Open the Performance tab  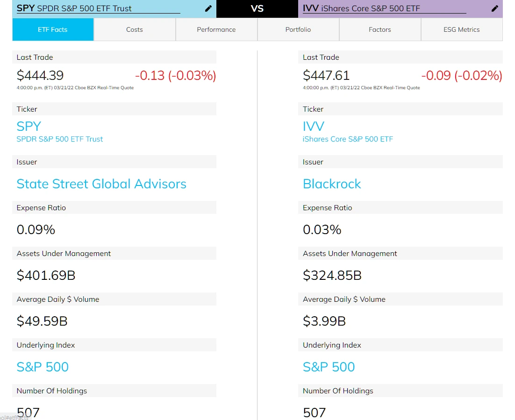pyautogui.click(x=216, y=29)
